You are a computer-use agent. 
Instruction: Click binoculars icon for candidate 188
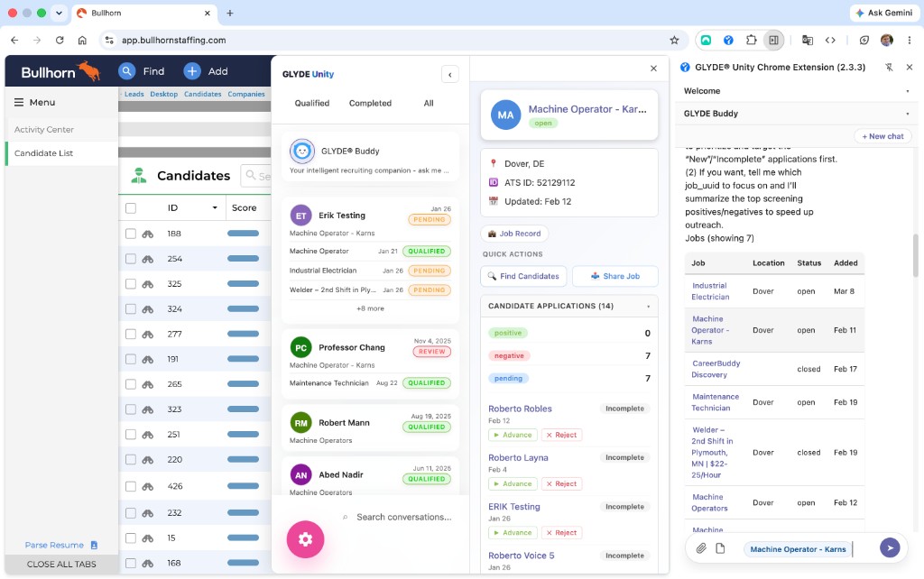pos(148,234)
